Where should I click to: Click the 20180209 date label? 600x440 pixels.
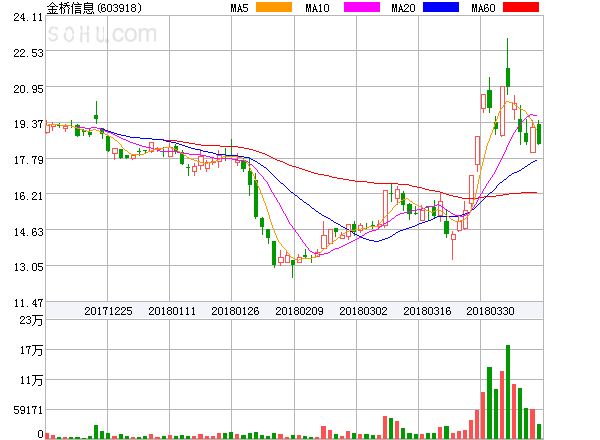[x=299, y=311]
